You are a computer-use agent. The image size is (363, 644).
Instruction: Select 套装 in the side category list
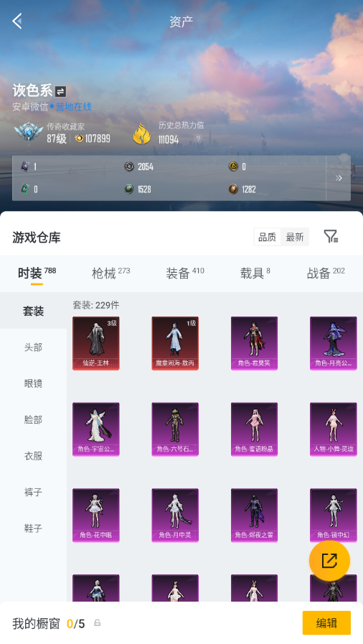pyautogui.click(x=33, y=311)
